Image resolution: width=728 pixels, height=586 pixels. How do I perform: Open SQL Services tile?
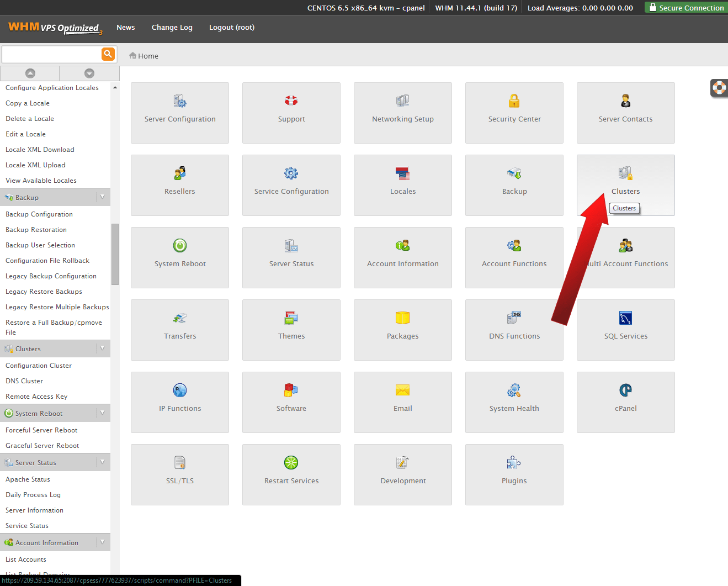[x=626, y=330]
